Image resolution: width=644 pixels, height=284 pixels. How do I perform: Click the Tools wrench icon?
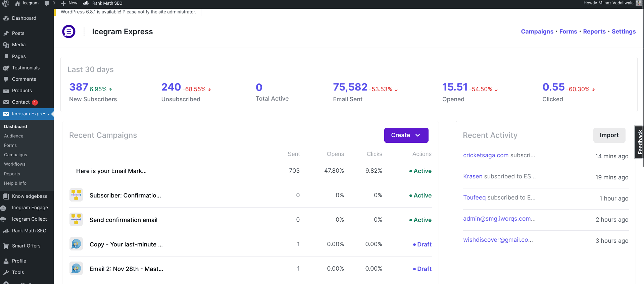pyautogui.click(x=6, y=273)
